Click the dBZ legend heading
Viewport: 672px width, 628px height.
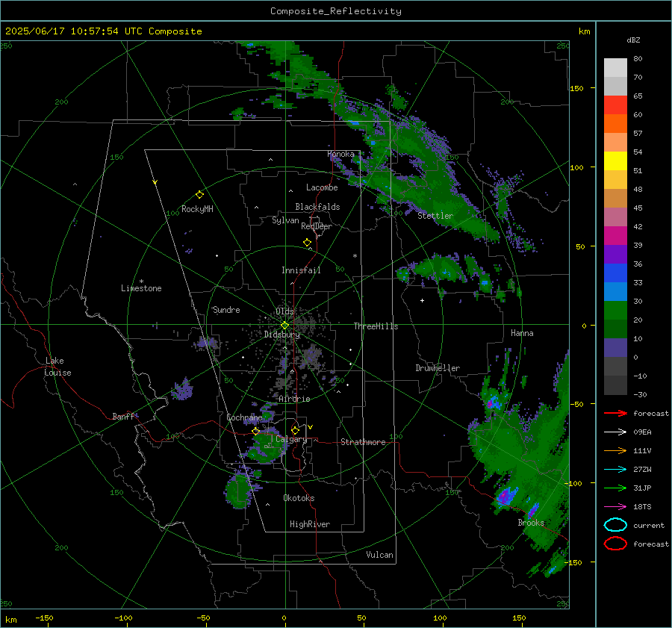click(x=633, y=40)
